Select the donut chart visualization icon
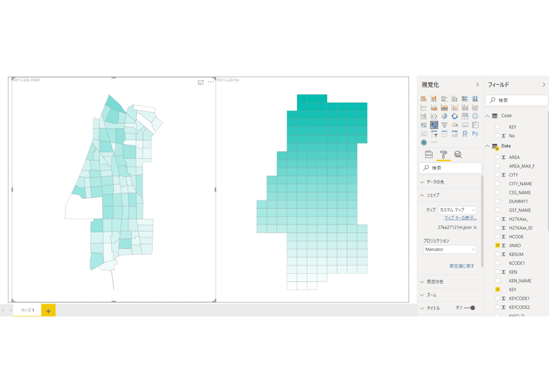 [x=455, y=116]
